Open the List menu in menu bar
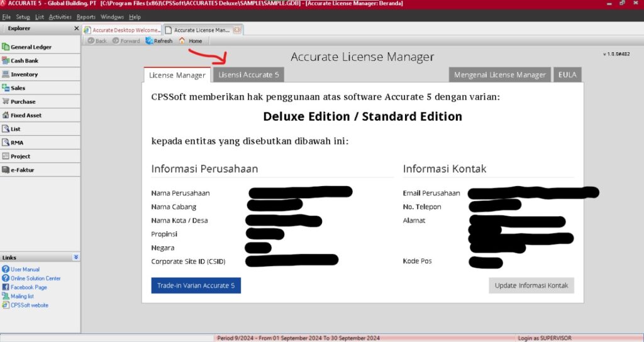 point(40,17)
